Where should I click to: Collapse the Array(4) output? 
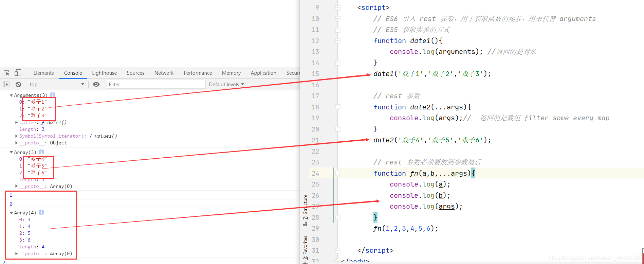tap(12, 213)
